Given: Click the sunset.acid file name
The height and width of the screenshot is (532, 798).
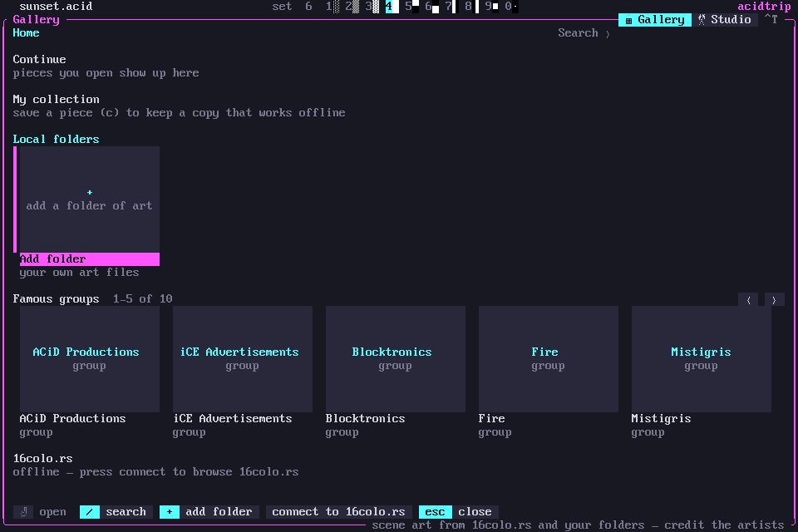Looking at the screenshot, I should pyautogui.click(x=56, y=6).
